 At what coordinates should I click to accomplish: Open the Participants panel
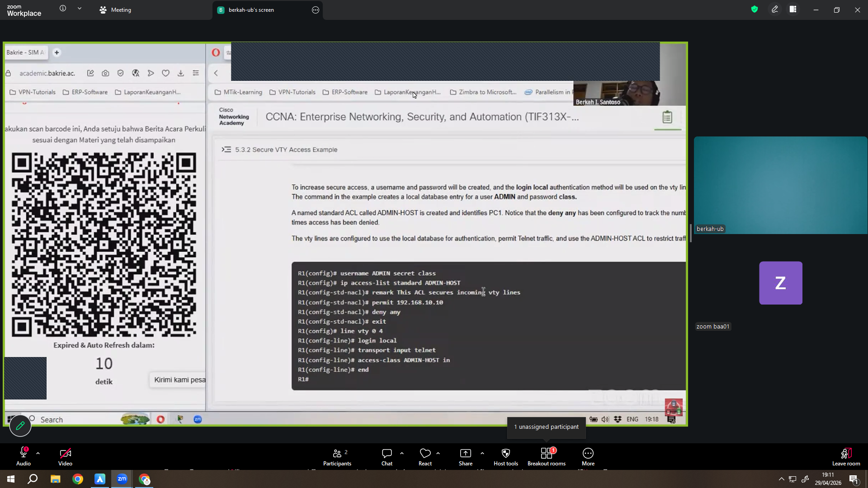pyautogui.click(x=337, y=457)
